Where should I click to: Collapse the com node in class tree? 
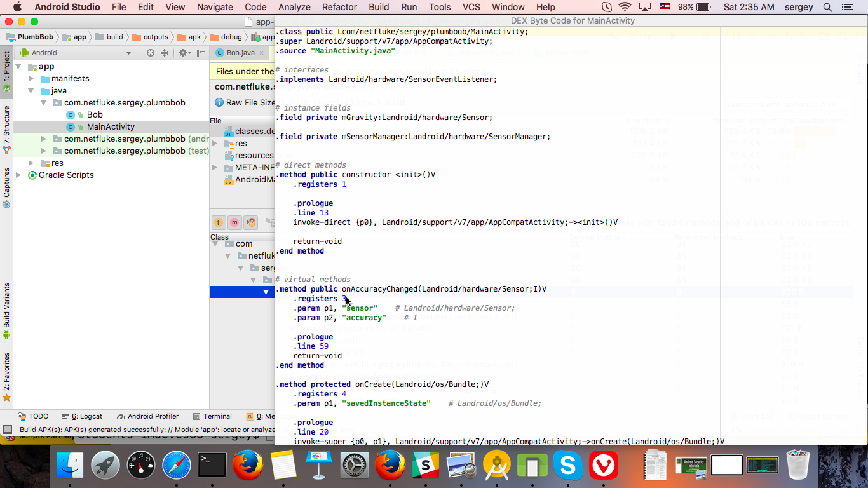tap(215, 244)
